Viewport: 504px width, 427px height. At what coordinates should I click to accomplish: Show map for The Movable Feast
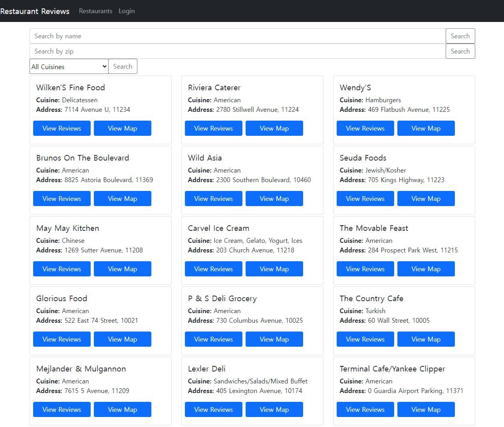point(426,269)
